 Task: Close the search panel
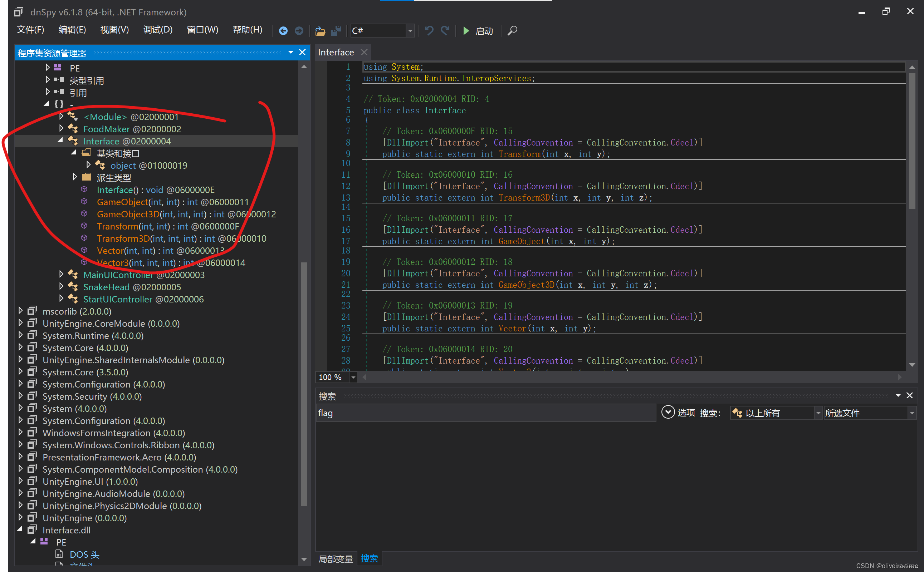(x=910, y=395)
